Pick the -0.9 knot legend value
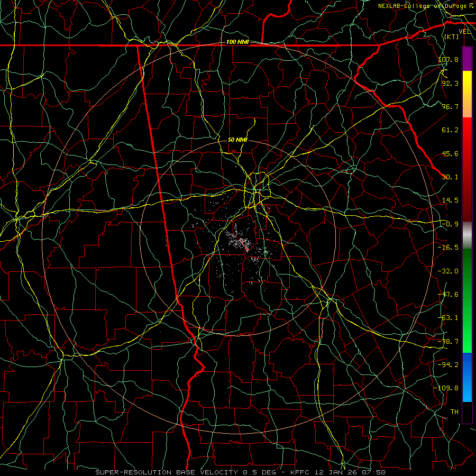The image size is (476, 476). coord(450,224)
